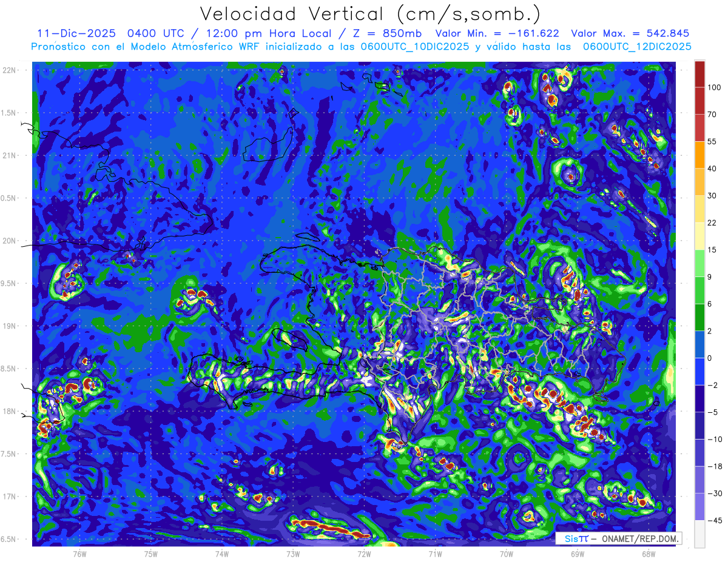Click the '76W' longitude axis label
728x562 pixels.
point(79,553)
